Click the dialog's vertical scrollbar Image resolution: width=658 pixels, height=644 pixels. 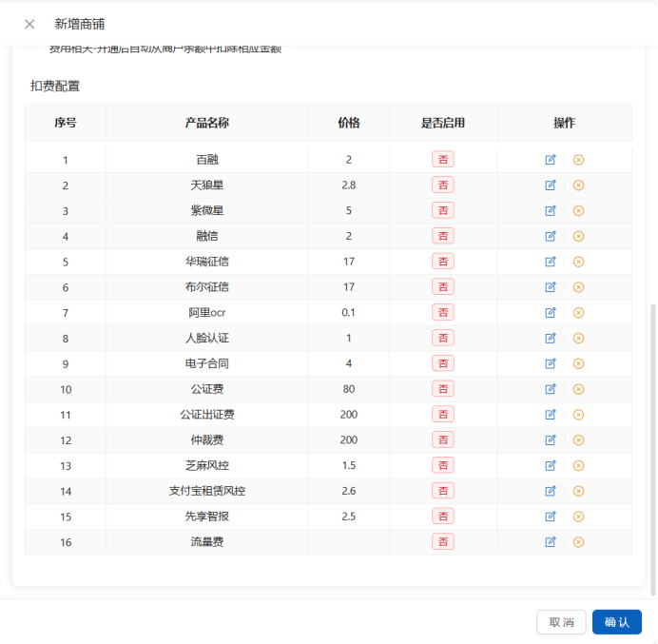(652, 449)
